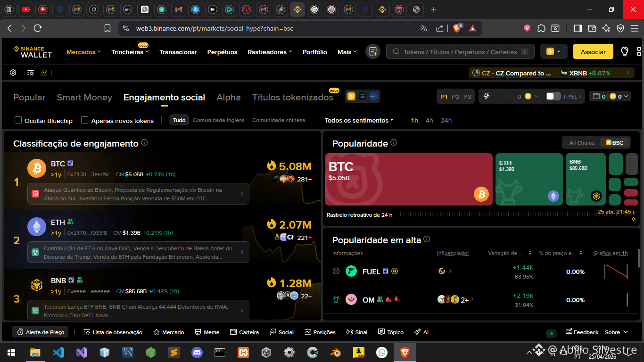This screenshot has height=362, width=644.
Task: Switch to the Alpha tab
Action: (x=229, y=98)
